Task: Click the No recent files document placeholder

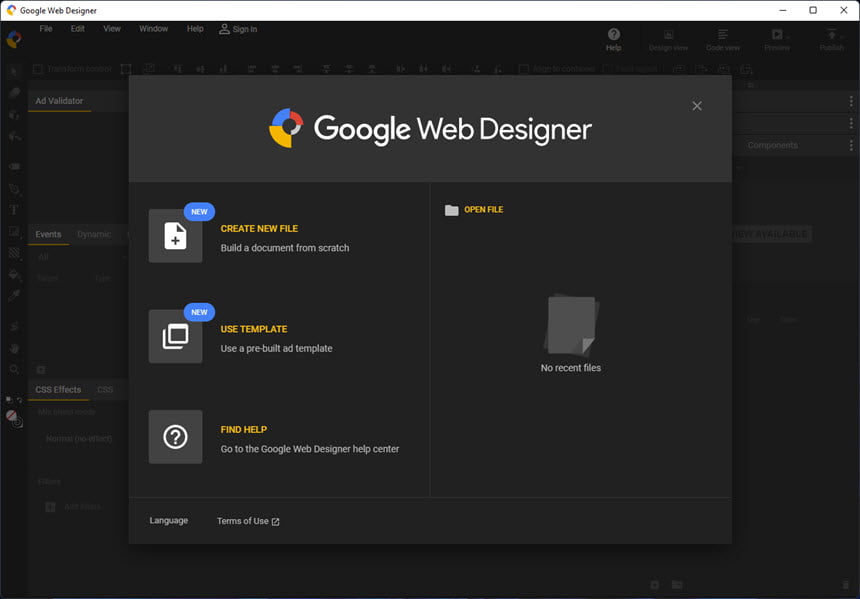Action: (571, 325)
